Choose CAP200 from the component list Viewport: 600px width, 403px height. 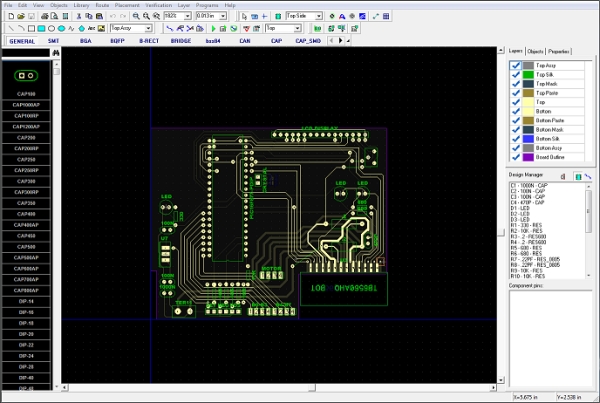click(x=26, y=138)
